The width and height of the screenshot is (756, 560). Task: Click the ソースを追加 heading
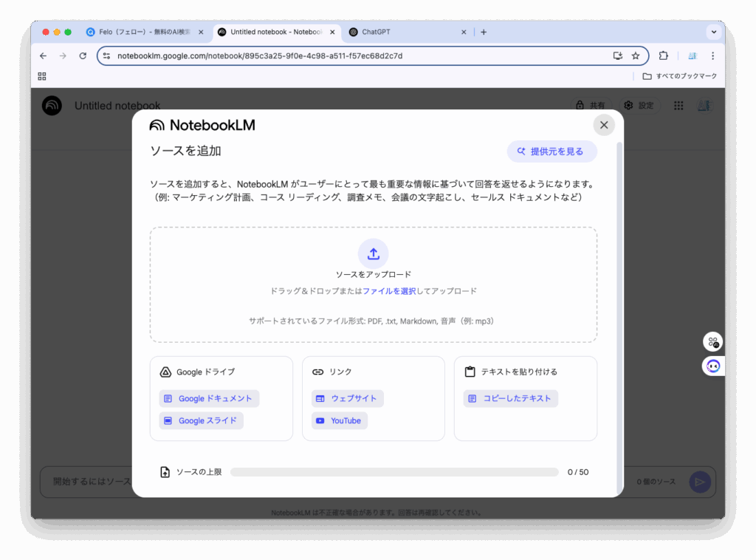pyautogui.click(x=185, y=151)
